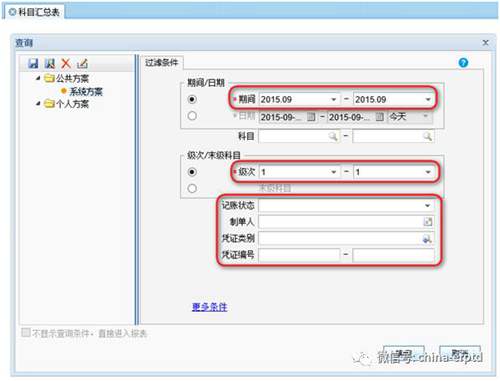Click the ending 凭证编号 field
Viewport: 500px width, 381px height.
[393, 255]
